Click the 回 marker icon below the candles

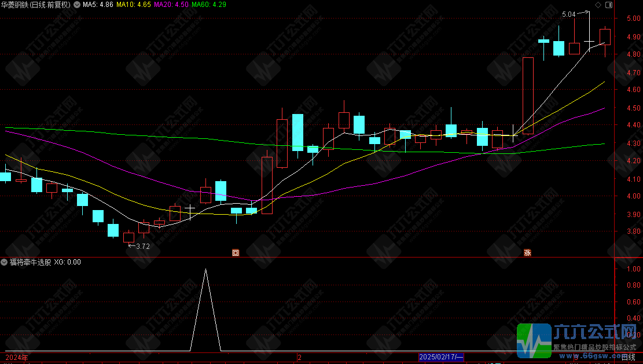[236, 252]
